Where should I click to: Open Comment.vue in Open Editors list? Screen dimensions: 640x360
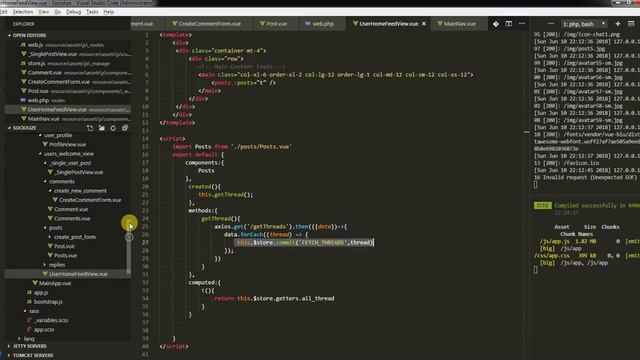coord(67,73)
